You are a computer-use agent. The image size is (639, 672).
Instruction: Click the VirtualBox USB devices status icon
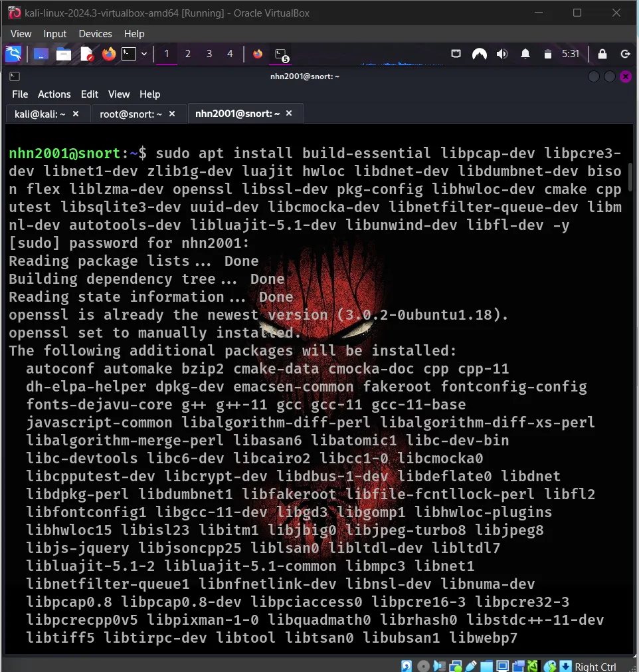click(x=470, y=665)
